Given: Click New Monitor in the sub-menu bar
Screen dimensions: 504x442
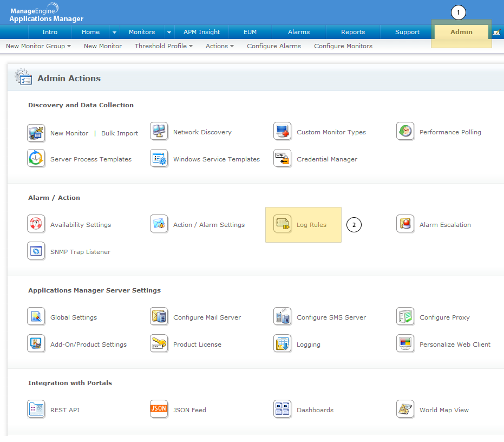Looking at the screenshot, I should (x=103, y=46).
